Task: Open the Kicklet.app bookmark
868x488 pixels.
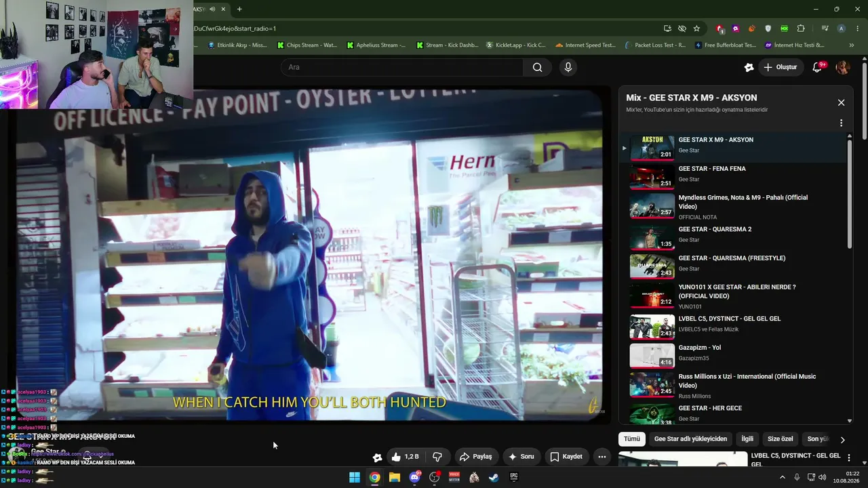Action: point(516,45)
